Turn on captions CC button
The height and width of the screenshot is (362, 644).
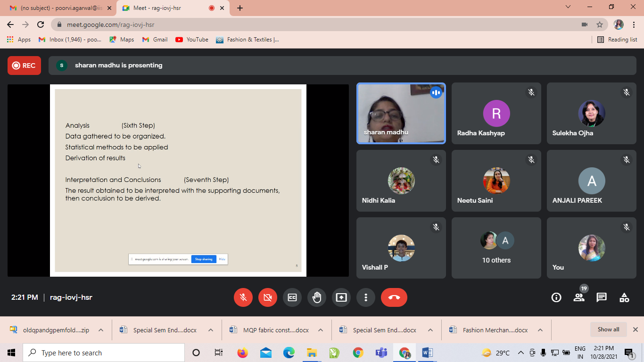[x=292, y=297]
